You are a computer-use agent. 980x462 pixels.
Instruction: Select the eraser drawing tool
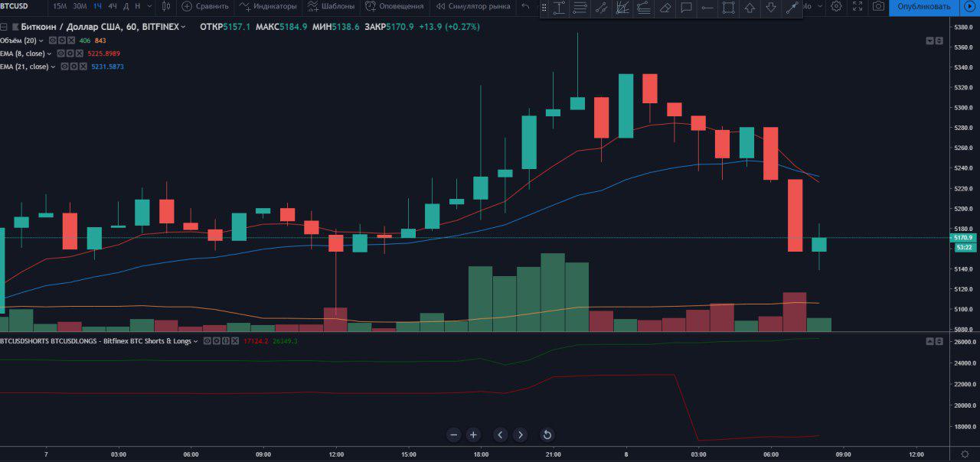click(665, 8)
